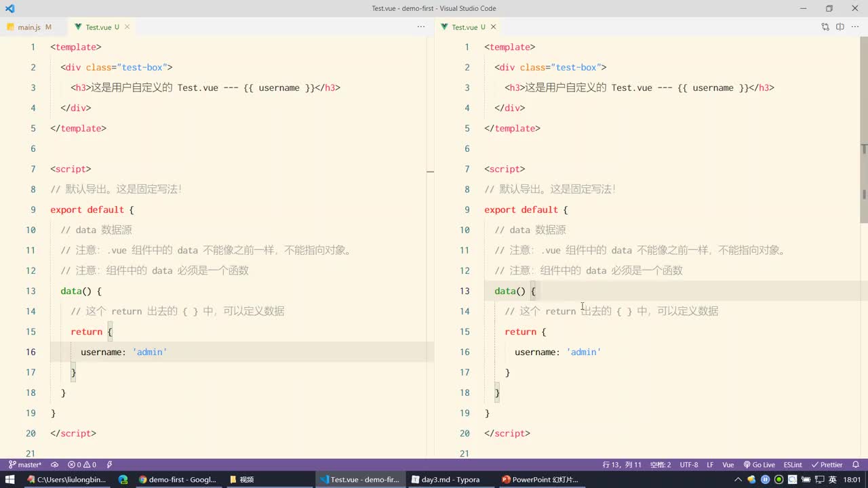Close the right group's Test.vue tab
Screen dimensions: 868x488
click(493, 27)
